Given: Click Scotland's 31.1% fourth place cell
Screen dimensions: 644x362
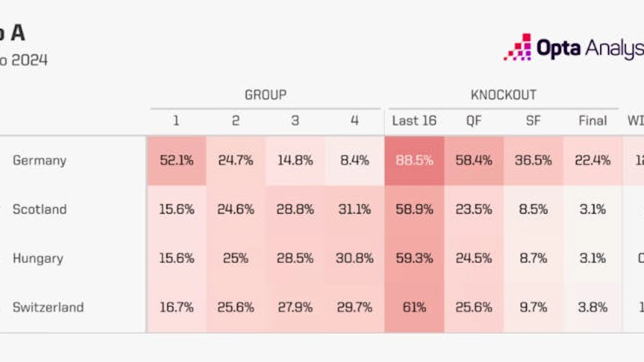Looking at the screenshot, I should pos(355,209).
